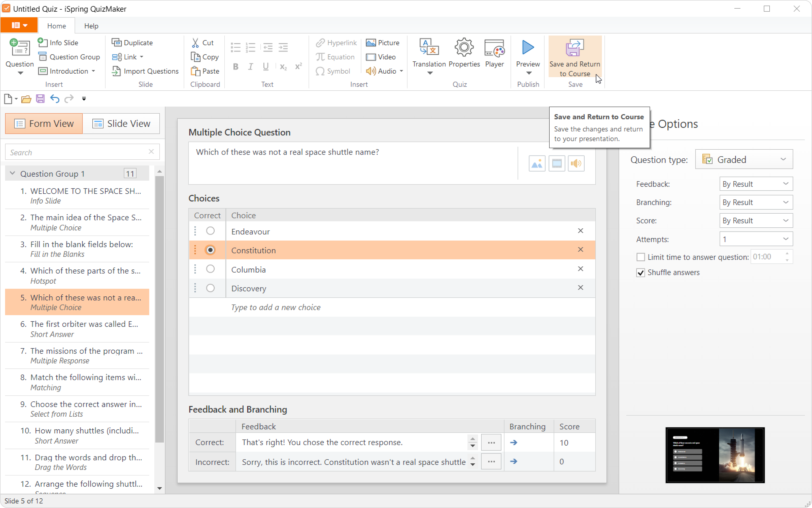Enable limit time to answer question
Image resolution: width=812 pixels, height=508 pixels.
click(x=641, y=257)
